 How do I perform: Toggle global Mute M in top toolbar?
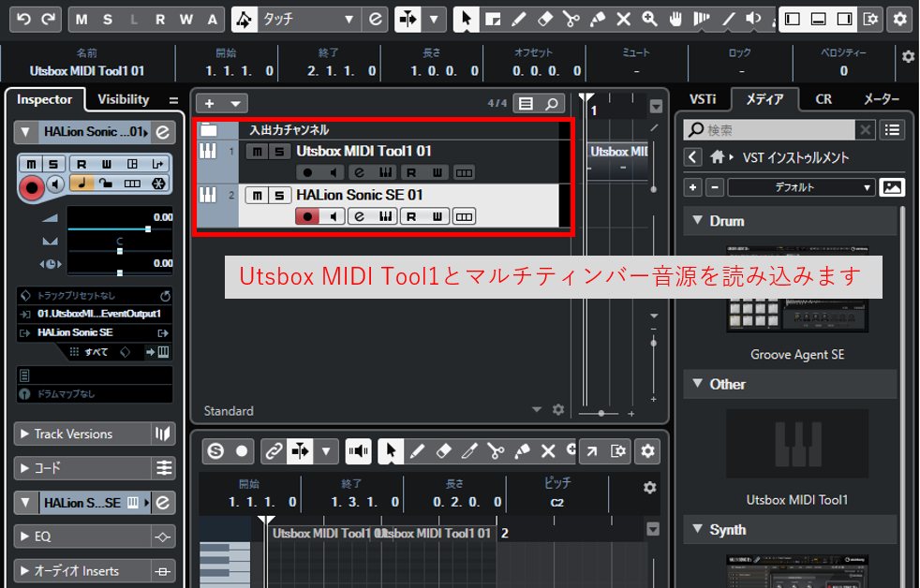tap(82, 20)
